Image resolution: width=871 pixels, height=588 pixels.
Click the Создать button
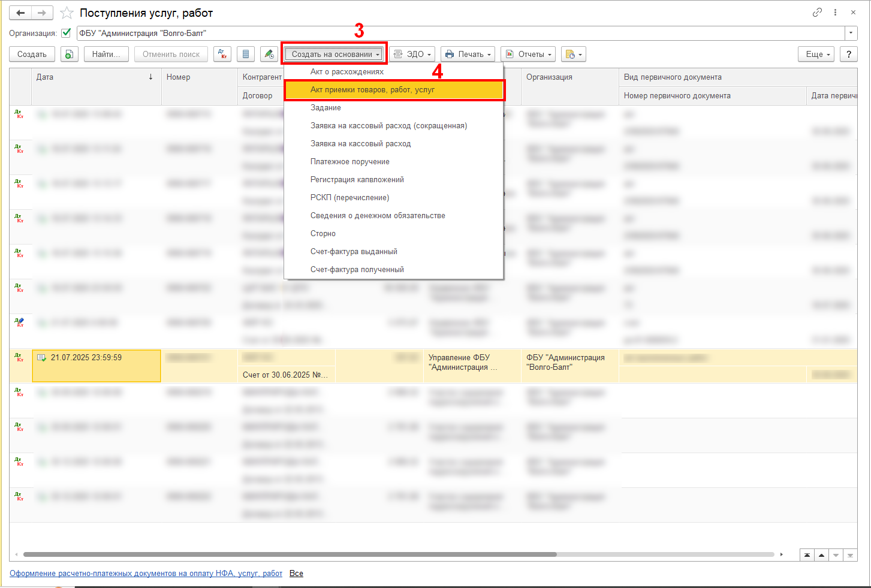point(32,54)
